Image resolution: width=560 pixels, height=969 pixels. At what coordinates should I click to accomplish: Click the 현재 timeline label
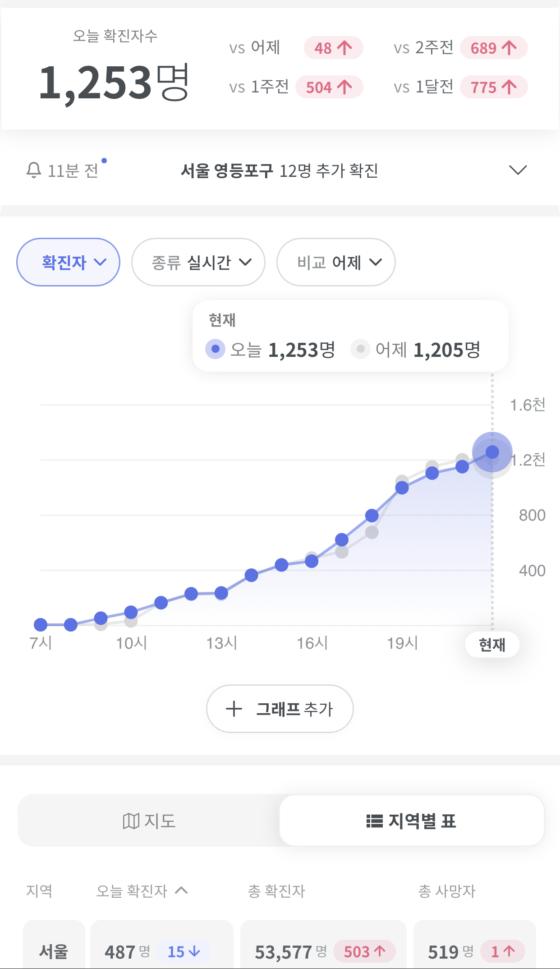pyautogui.click(x=492, y=645)
